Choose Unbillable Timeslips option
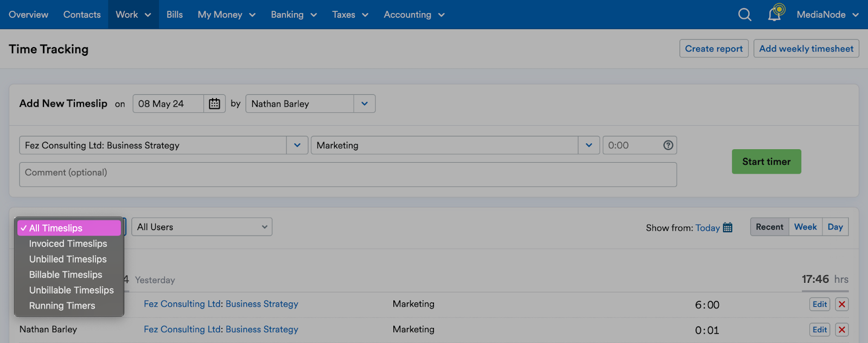 [69, 290]
